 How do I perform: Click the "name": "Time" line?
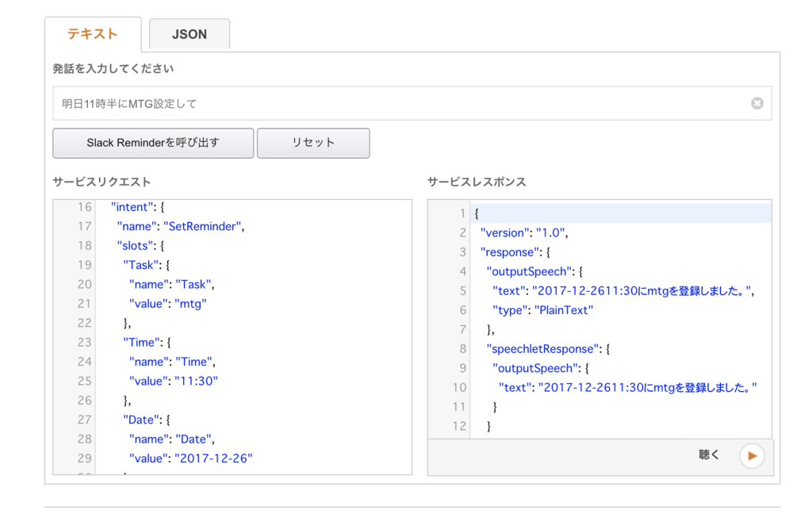(172, 362)
